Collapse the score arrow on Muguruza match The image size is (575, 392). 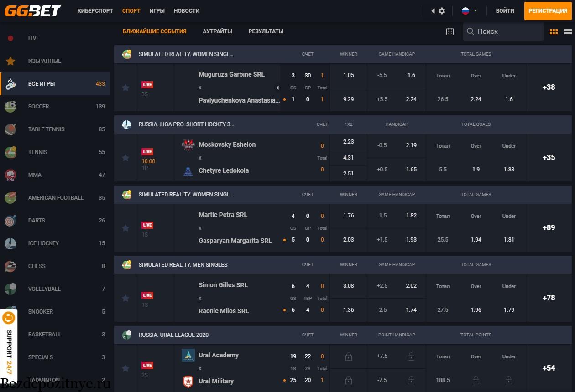(x=277, y=88)
